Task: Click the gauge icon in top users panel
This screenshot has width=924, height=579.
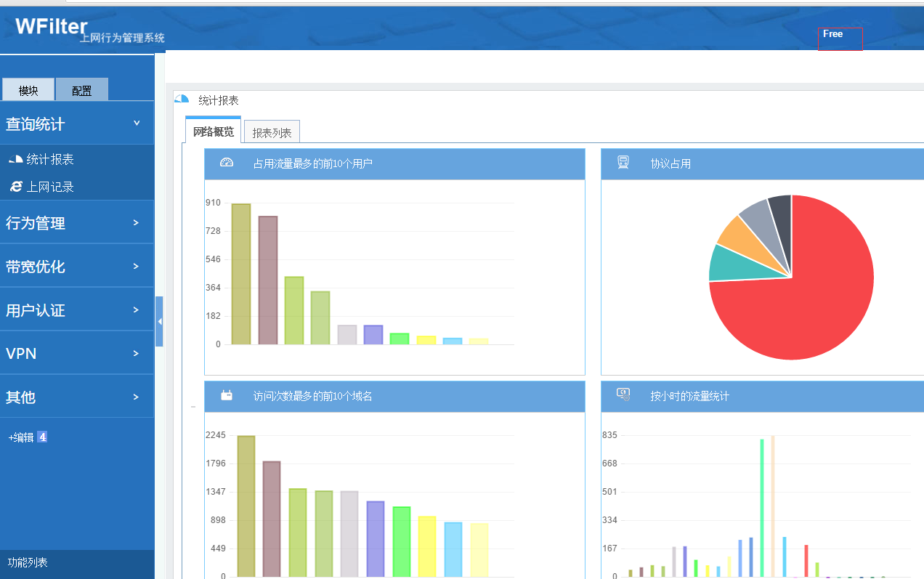Action: [227, 163]
